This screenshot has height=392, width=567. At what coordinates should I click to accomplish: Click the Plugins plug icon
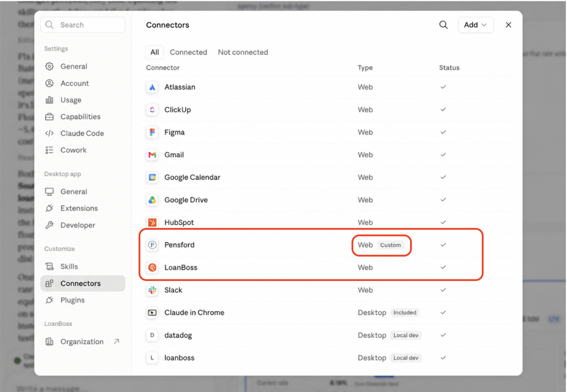click(49, 300)
